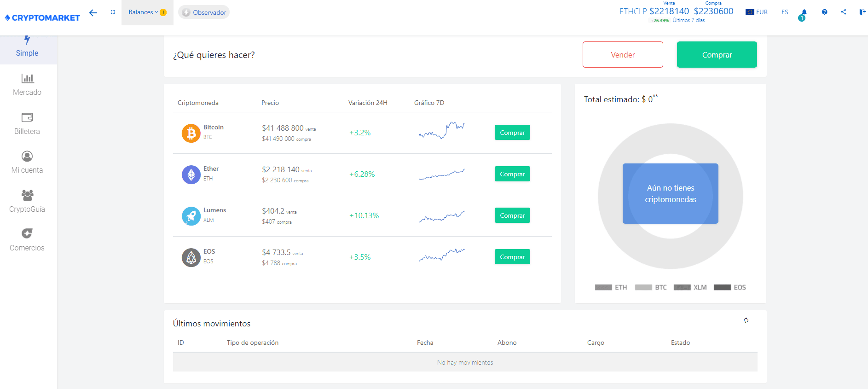Click the share icon
The width and height of the screenshot is (868, 389).
(843, 12)
